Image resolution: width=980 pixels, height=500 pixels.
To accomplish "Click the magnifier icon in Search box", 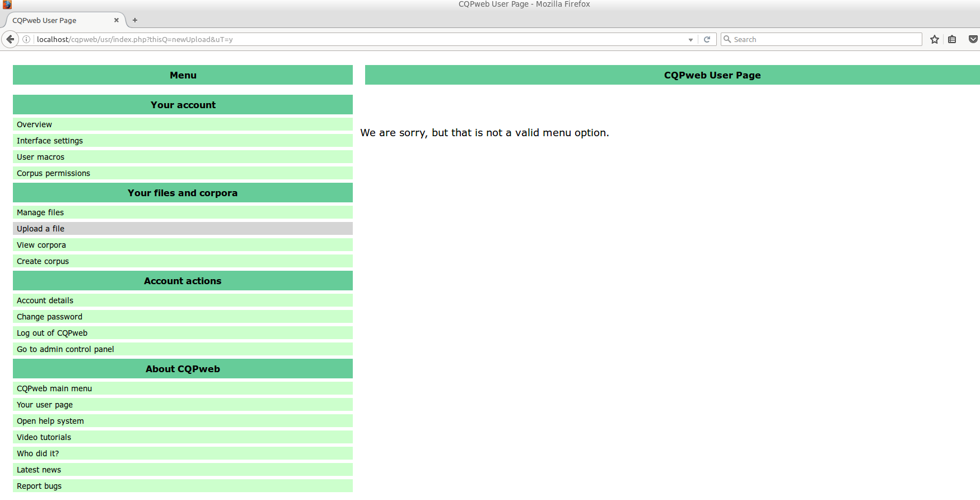I will click(727, 39).
